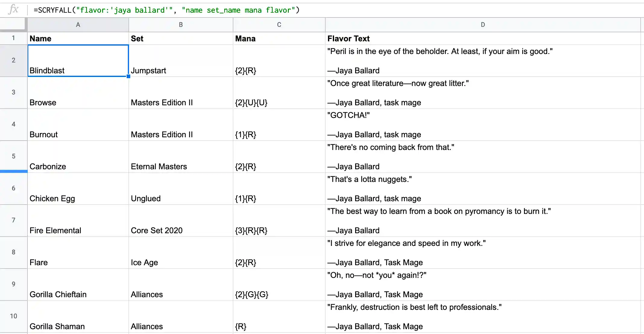The height and width of the screenshot is (334, 644).
Task: Click the fill handle of the selected cell
Action: (x=128, y=76)
